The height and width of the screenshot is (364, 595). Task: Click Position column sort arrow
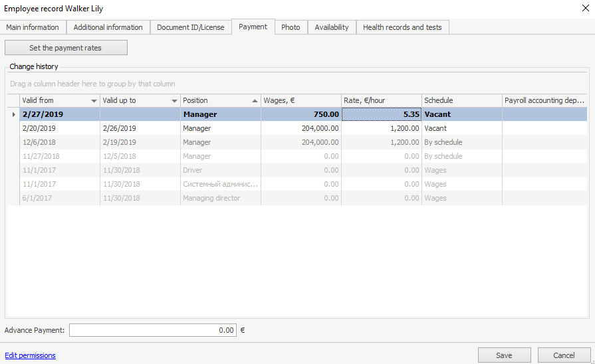(255, 101)
